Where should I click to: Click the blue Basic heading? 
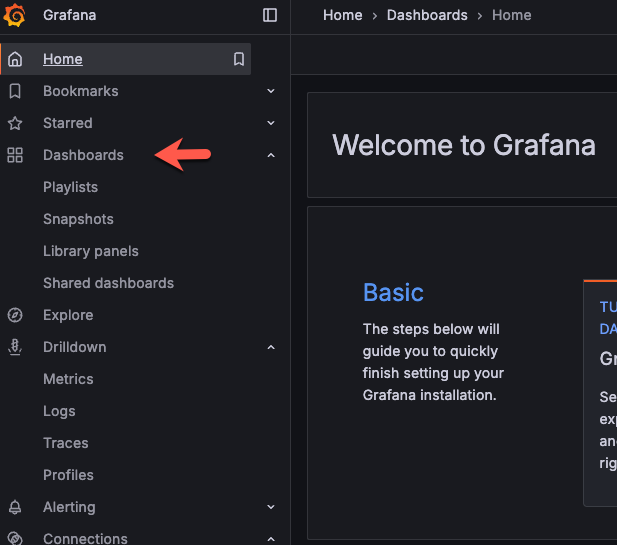(x=393, y=292)
